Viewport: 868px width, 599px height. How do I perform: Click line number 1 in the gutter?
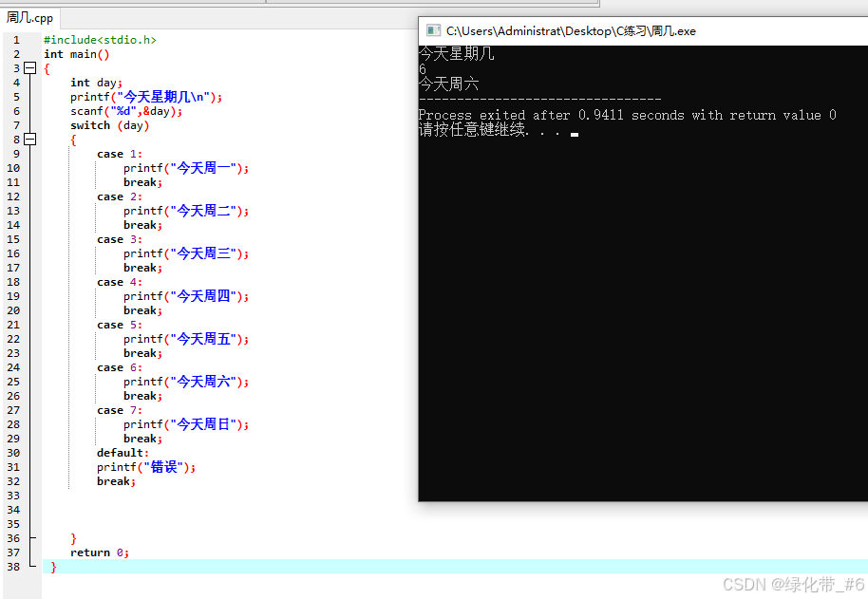pos(16,40)
